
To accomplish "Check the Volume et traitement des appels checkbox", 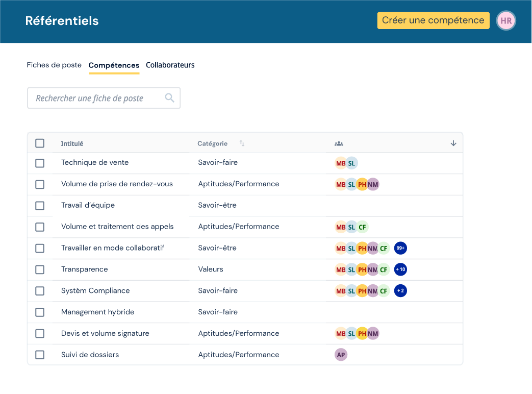I will tap(40, 227).
